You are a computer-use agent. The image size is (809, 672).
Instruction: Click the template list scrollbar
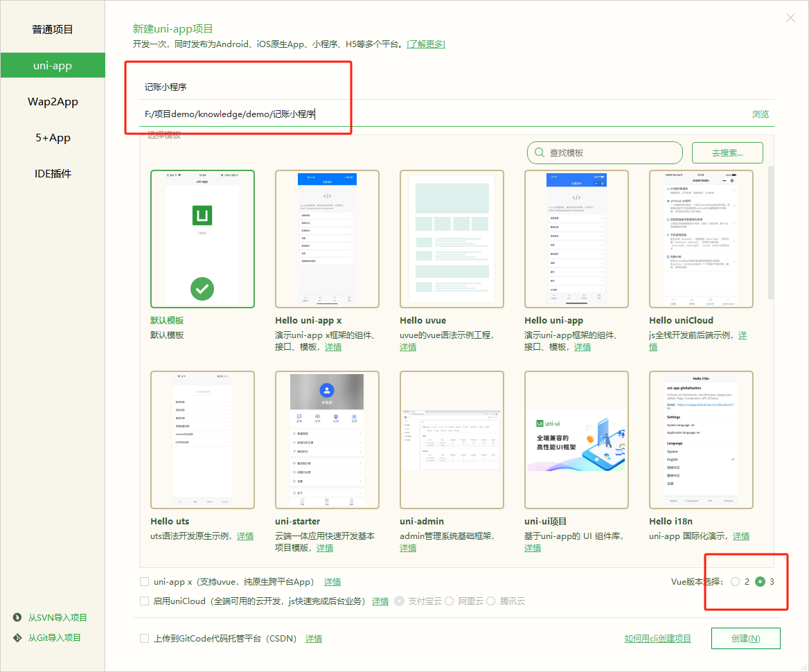771,232
